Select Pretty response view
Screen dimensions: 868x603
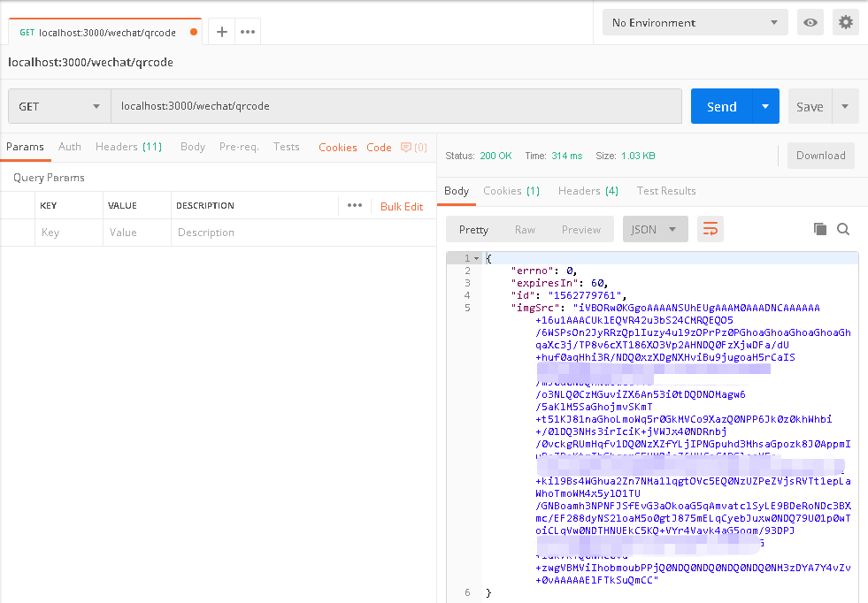(x=474, y=230)
